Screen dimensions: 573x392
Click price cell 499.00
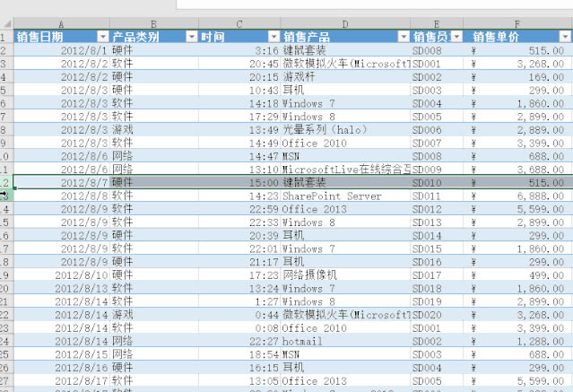(517, 275)
